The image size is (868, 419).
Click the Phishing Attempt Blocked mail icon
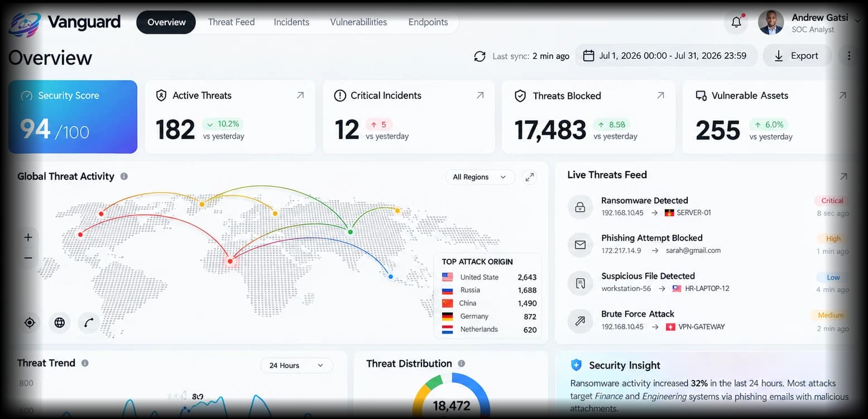pyautogui.click(x=580, y=245)
